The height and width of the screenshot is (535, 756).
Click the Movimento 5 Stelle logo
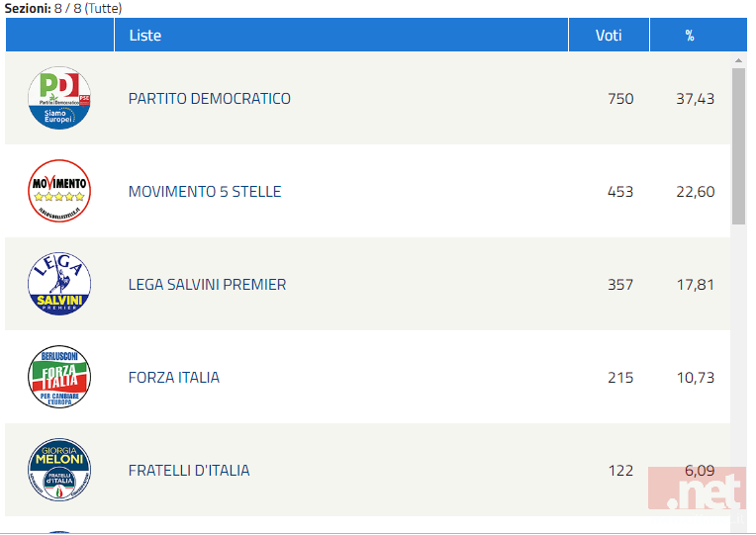coord(59,191)
